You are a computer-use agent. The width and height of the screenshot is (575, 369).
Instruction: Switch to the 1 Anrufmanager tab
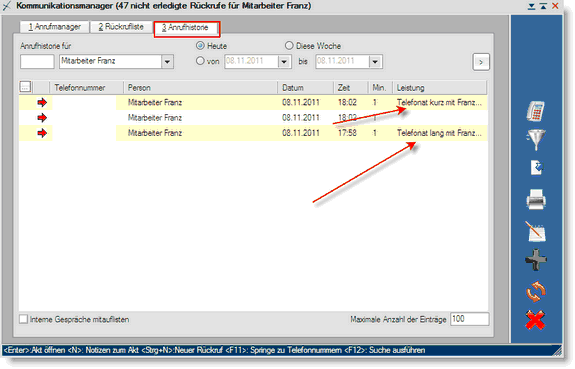click(55, 27)
